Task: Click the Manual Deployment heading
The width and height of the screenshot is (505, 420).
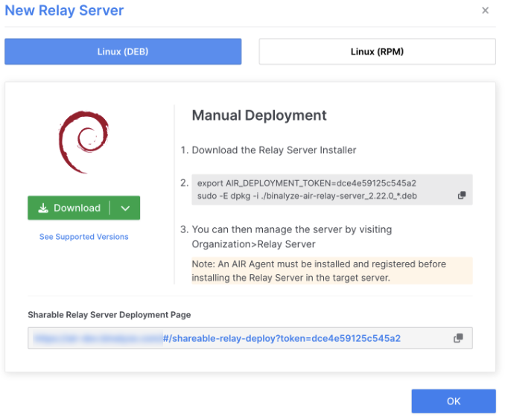Action: pyautogui.click(x=259, y=115)
